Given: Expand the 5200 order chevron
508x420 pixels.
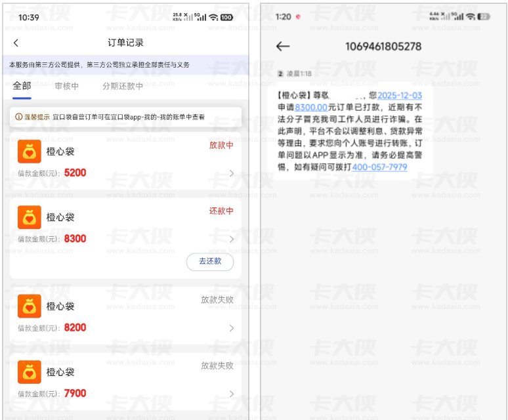Looking at the screenshot, I should tap(231, 173).
